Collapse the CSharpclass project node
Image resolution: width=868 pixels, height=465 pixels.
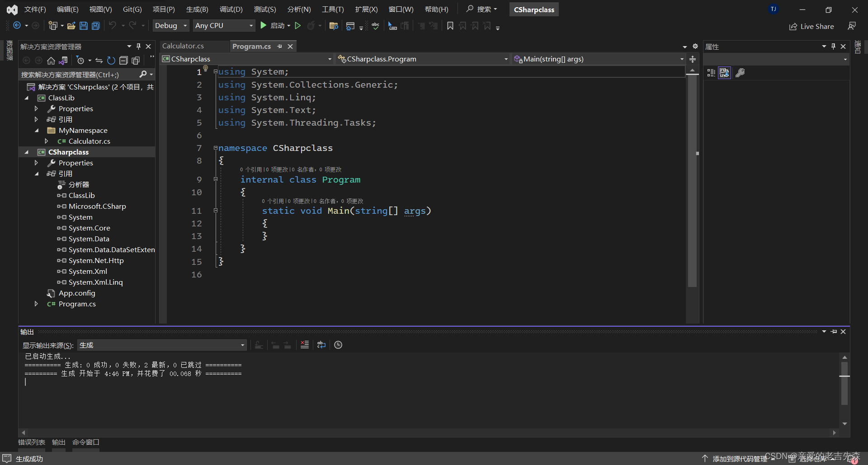tap(26, 152)
